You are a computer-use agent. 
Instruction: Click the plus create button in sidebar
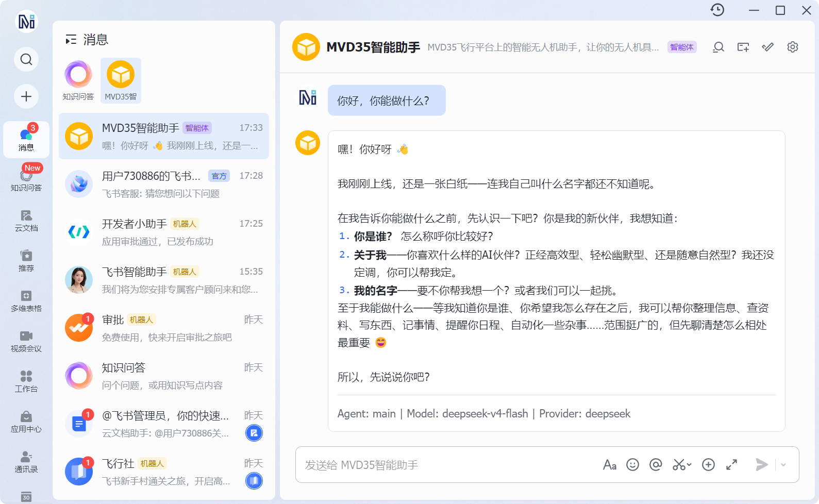coord(26,96)
